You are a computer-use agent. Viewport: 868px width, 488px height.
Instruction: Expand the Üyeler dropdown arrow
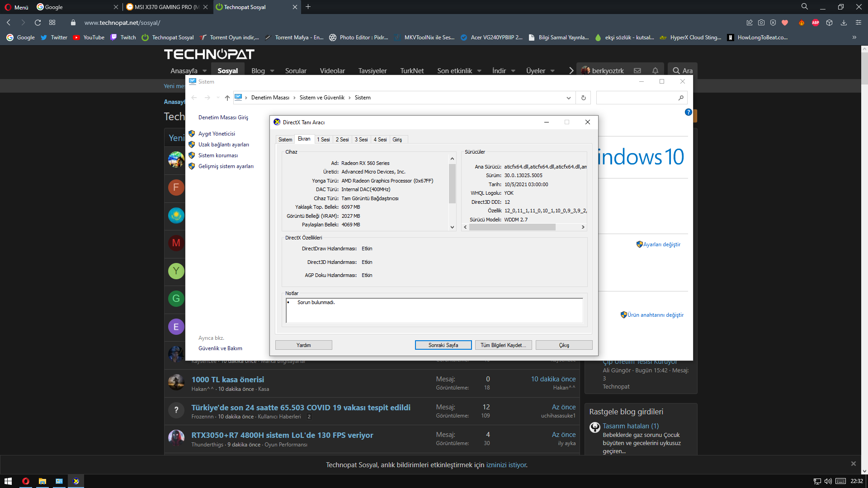[x=552, y=71]
